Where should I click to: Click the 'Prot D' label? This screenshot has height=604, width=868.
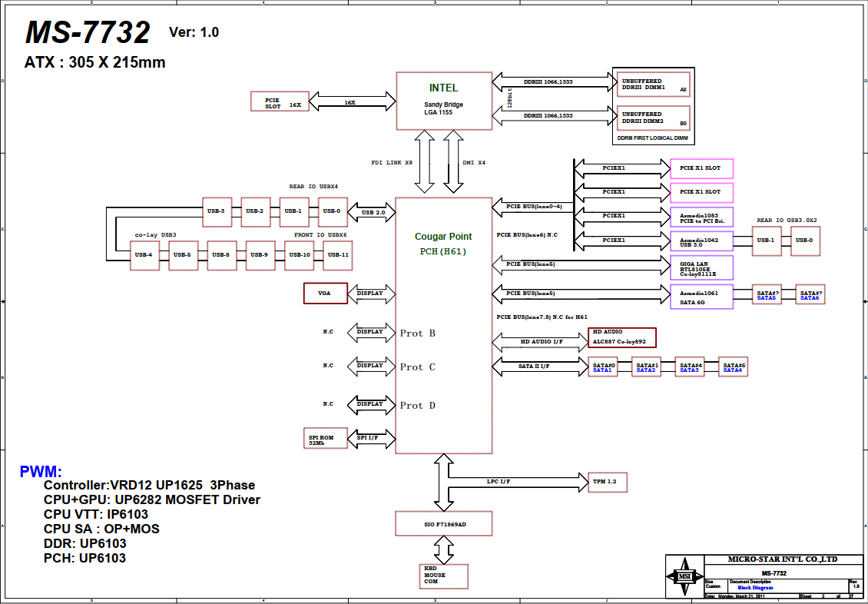coord(418,406)
